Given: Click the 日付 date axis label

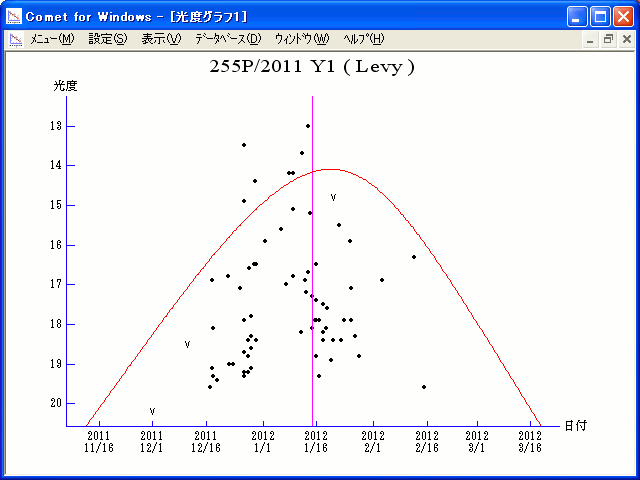Looking at the screenshot, I should pyautogui.click(x=575, y=426).
